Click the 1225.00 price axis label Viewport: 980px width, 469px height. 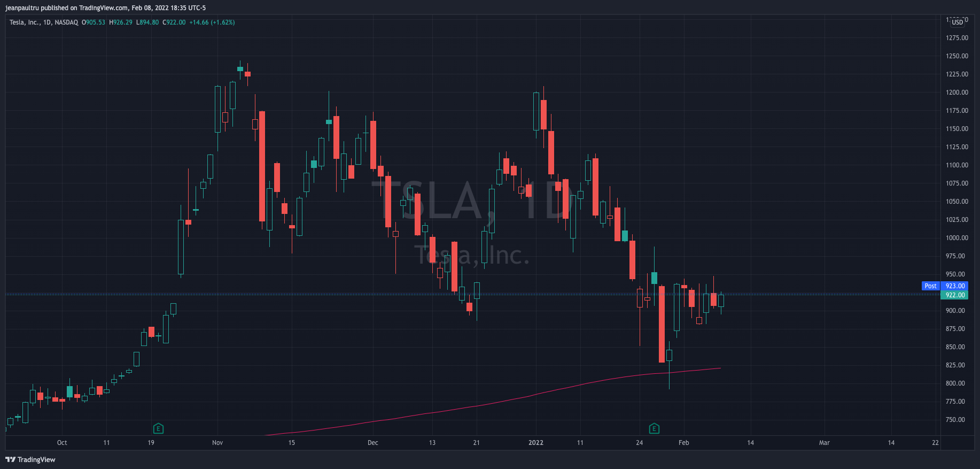(956, 74)
